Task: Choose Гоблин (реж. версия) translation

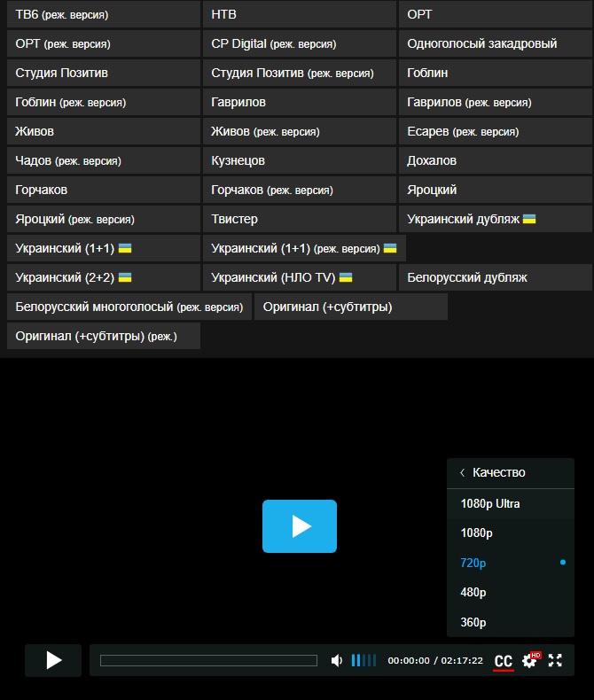Action: click(104, 102)
